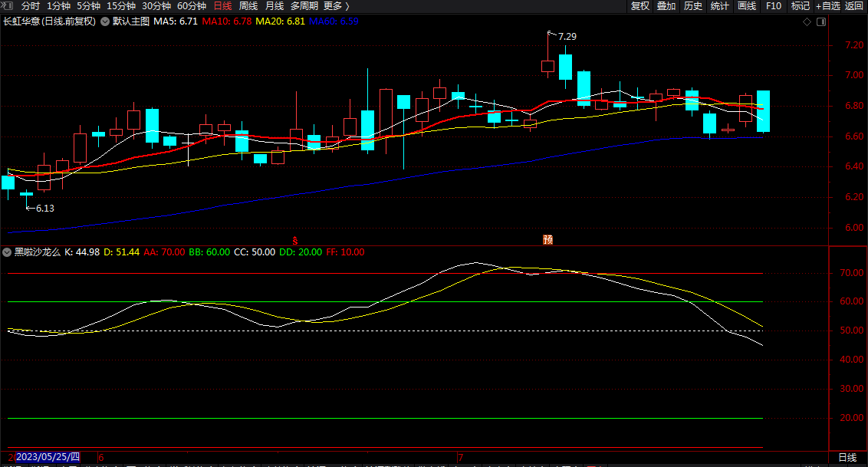Click the stock title 长虹华意(日线.前复权)
The width and height of the screenshot is (868, 467).
point(49,21)
